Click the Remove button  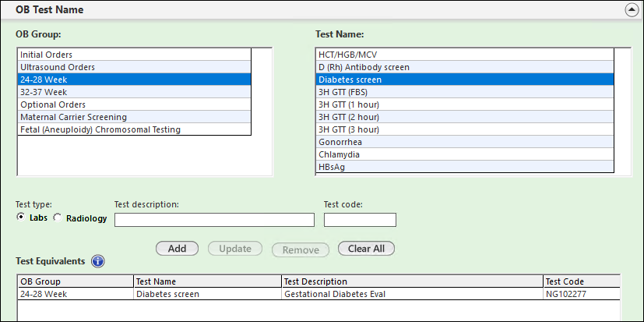[301, 249]
